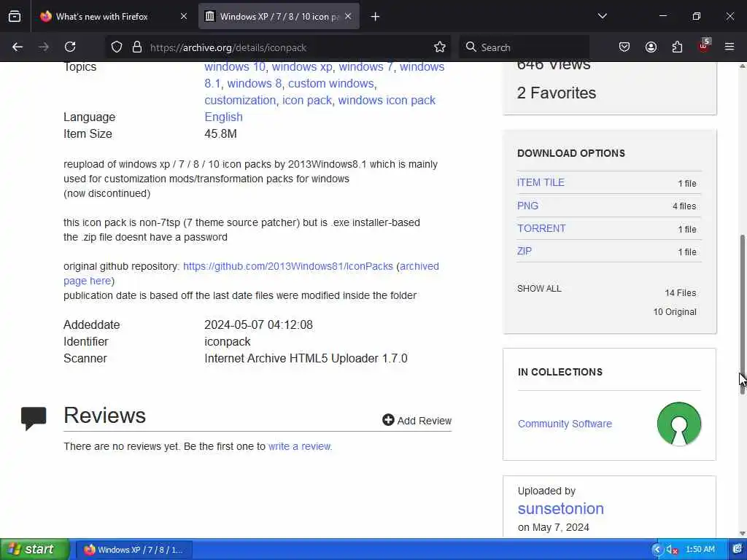The height and width of the screenshot is (560, 747).
Task: Click the Add Review label
Action: [425, 421]
